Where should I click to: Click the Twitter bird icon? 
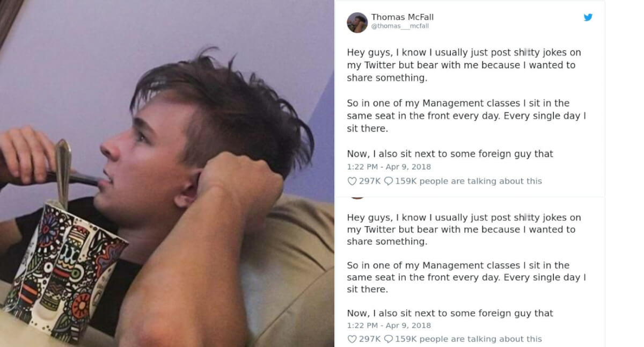(x=588, y=17)
